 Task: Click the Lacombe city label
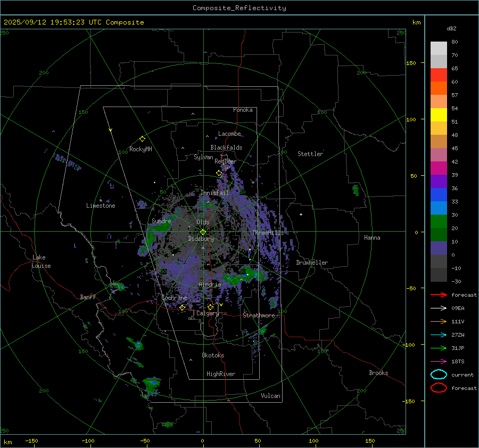click(229, 134)
